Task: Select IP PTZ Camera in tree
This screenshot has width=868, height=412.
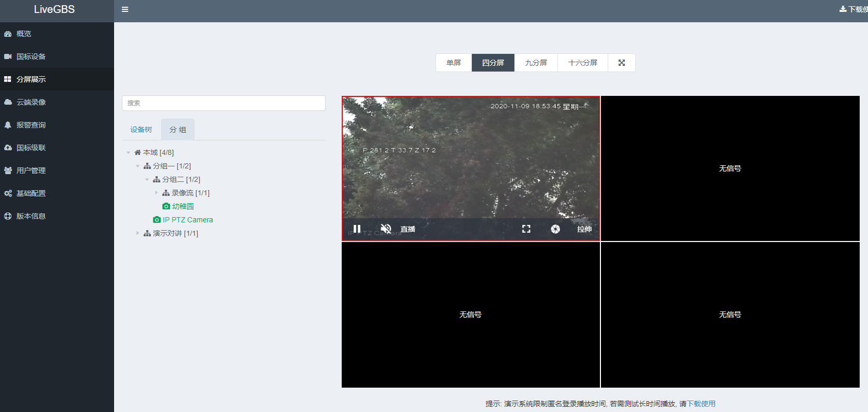Action: (x=188, y=220)
